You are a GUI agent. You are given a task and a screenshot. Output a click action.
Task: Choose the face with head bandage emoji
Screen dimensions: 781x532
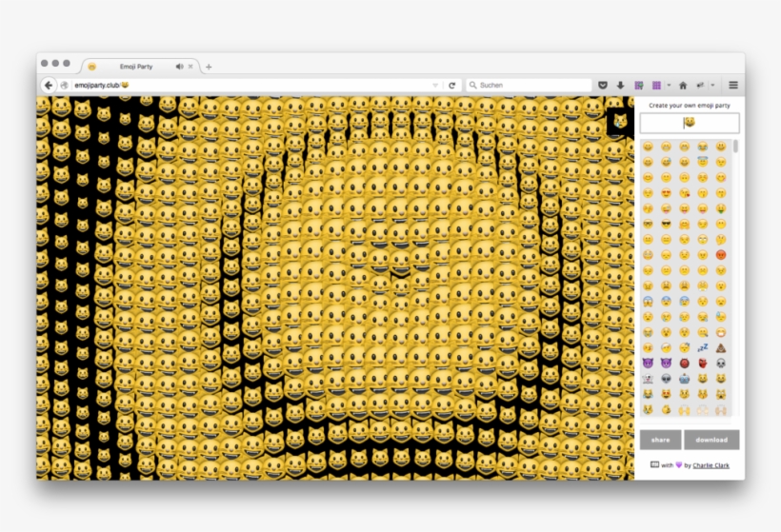pyautogui.click(x=666, y=348)
